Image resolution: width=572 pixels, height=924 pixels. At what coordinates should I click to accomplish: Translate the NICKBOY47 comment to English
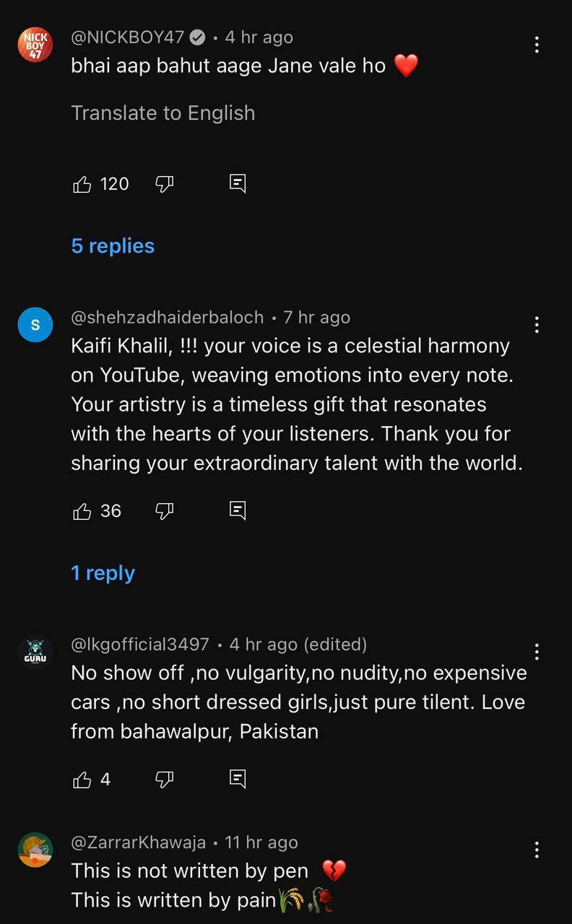tap(162, 113)
